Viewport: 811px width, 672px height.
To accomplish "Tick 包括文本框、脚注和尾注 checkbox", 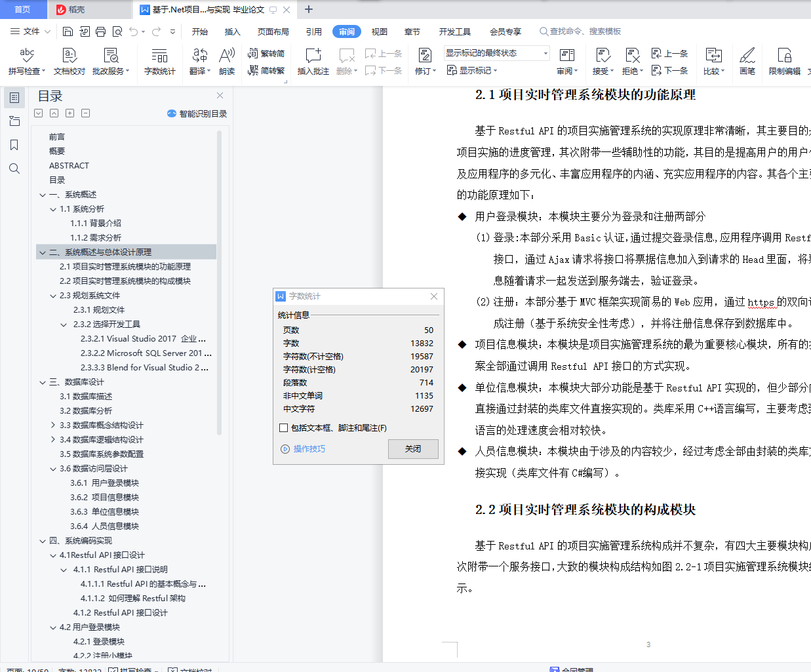I will coord(283,427).
